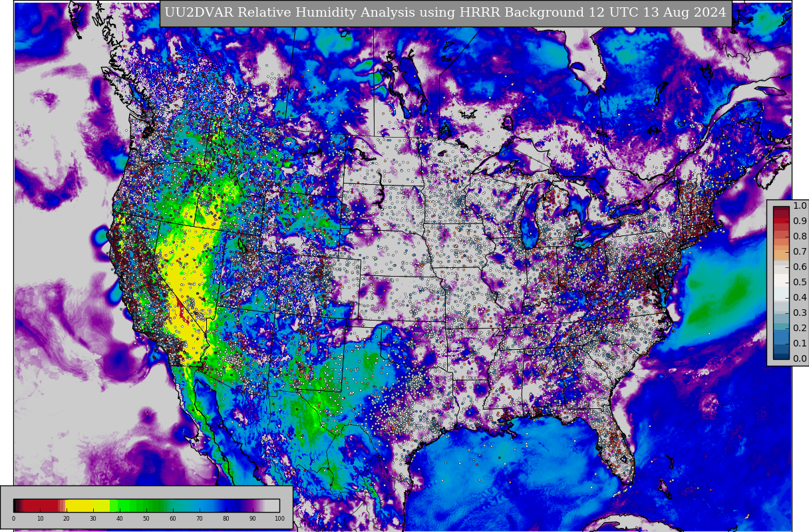Viewport: 809px width, 532px height.
Task: Click the 0.8 label on the vertical colorbar
Action: [x=800, y=237]
